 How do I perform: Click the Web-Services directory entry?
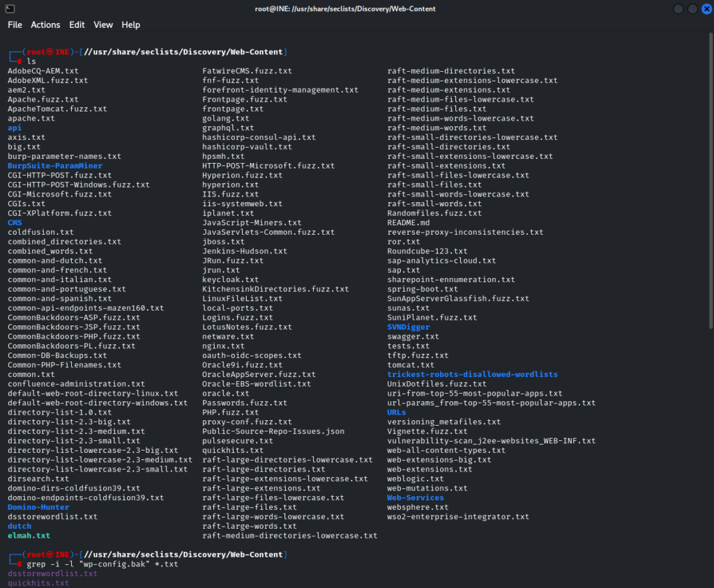click(416, 497)
